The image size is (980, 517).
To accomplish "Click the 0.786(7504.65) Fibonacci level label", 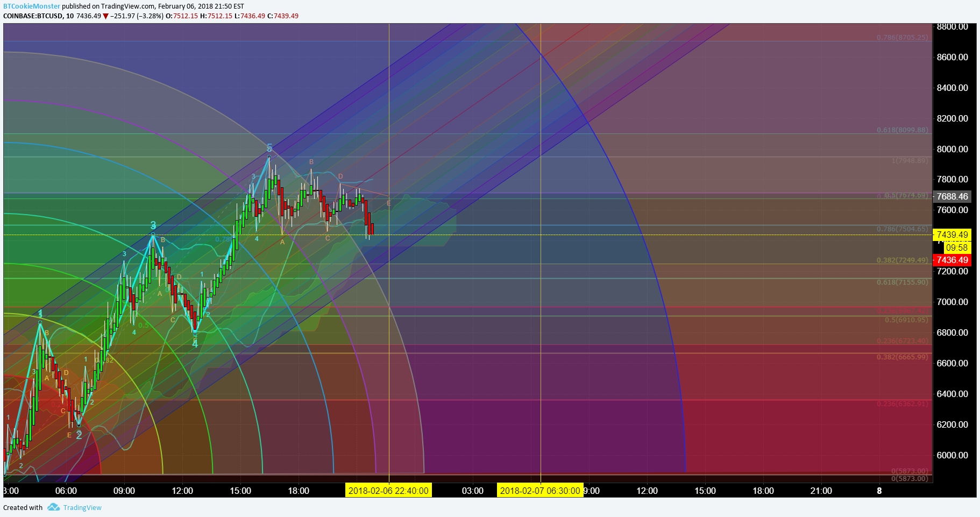I will [902, 229].
